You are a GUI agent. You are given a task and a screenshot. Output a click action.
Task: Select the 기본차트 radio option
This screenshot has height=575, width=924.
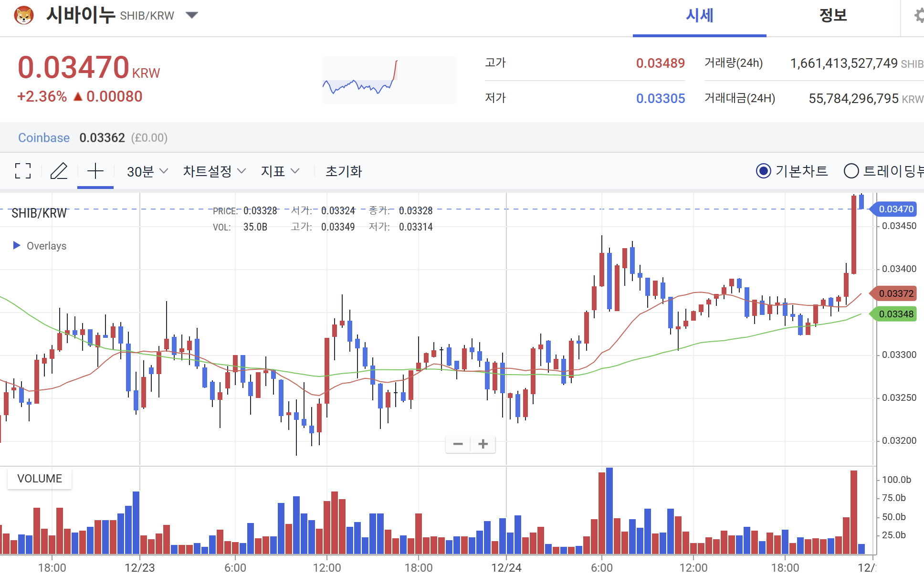(x=764, y=171)
